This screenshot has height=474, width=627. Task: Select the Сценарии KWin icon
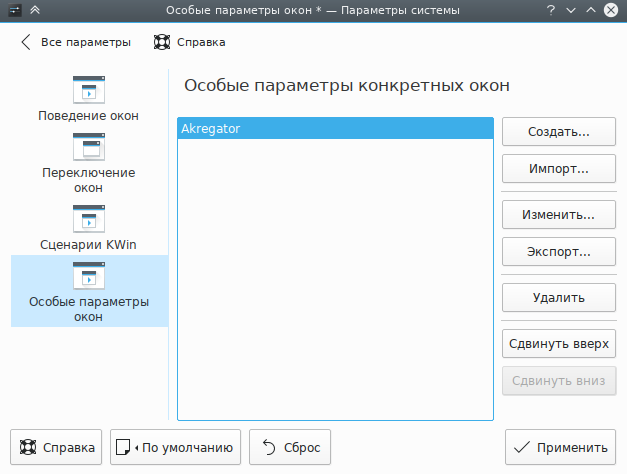tap(89, 218)
